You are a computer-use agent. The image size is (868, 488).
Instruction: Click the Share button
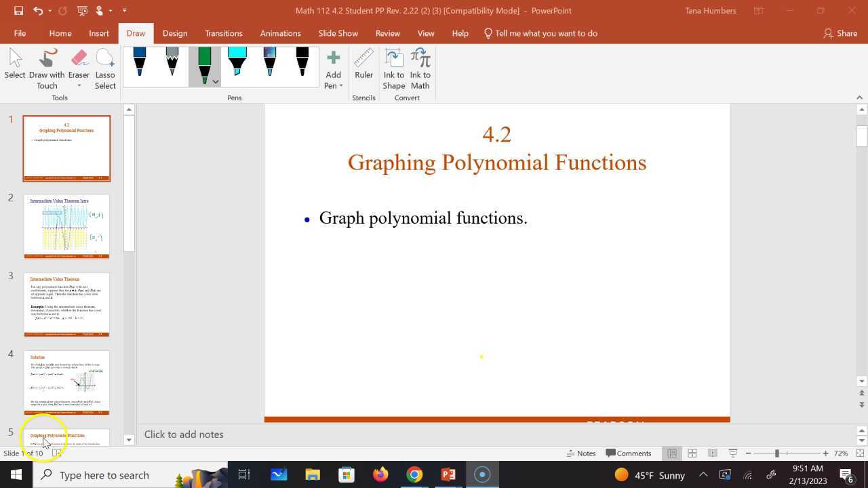point(840,33)
